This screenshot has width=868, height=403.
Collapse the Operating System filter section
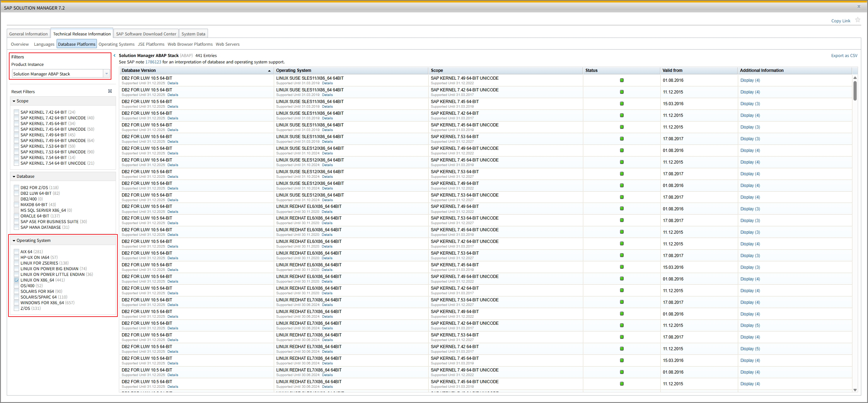(14, 241)
